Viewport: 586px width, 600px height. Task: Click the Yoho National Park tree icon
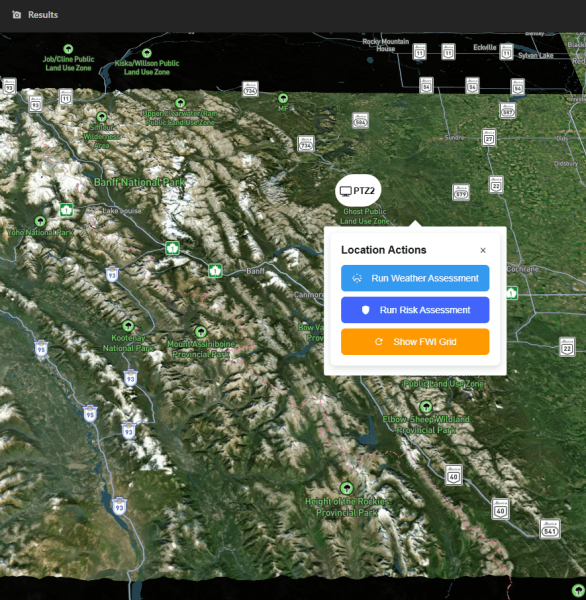40,221
